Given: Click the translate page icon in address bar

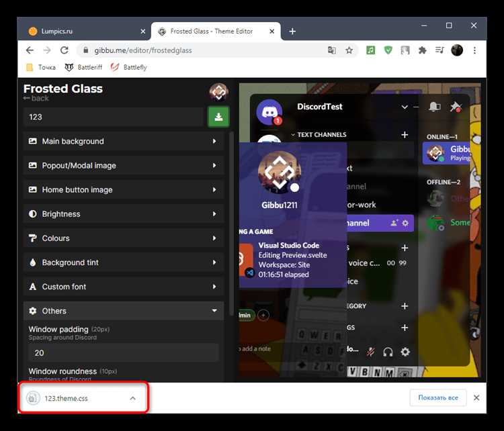Looking at the screenshot, I should click(x=332, y=50).
